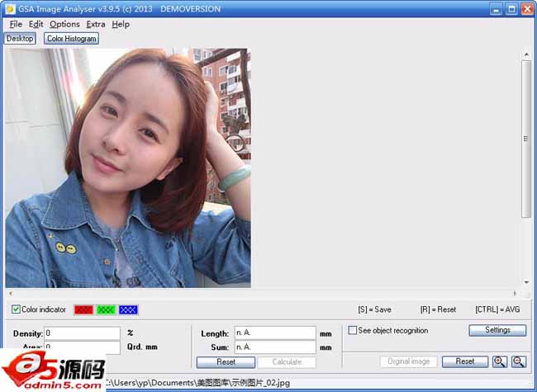Click the horizontal scrollbar left arrow
The image size is (537, 392).
11,294
